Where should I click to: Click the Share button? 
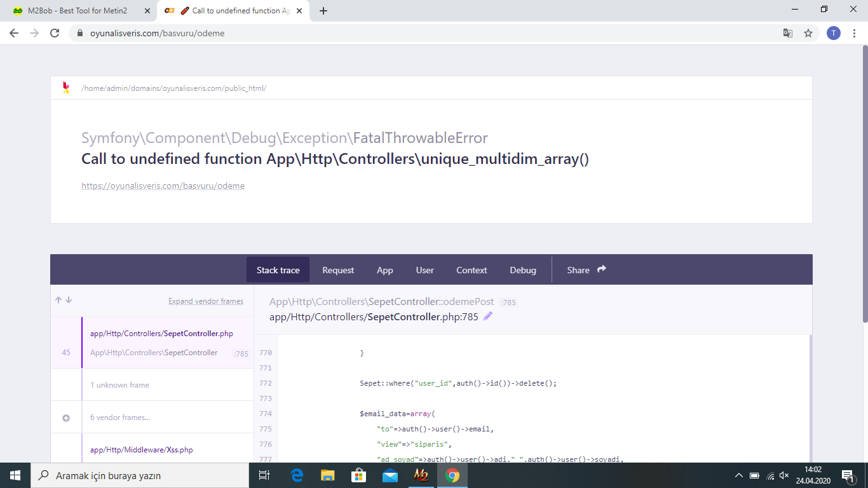tap(587, 270)
